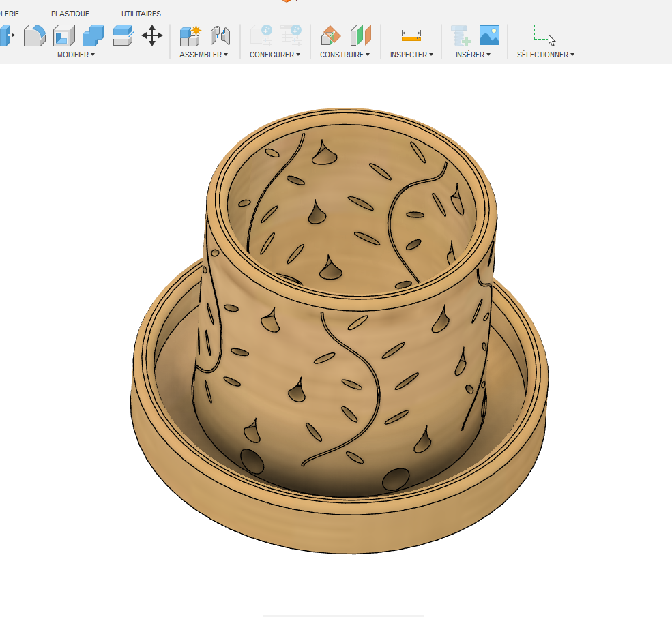Click the window selection tool icon
Screen dimensions: 672x617
click(544, 35)
